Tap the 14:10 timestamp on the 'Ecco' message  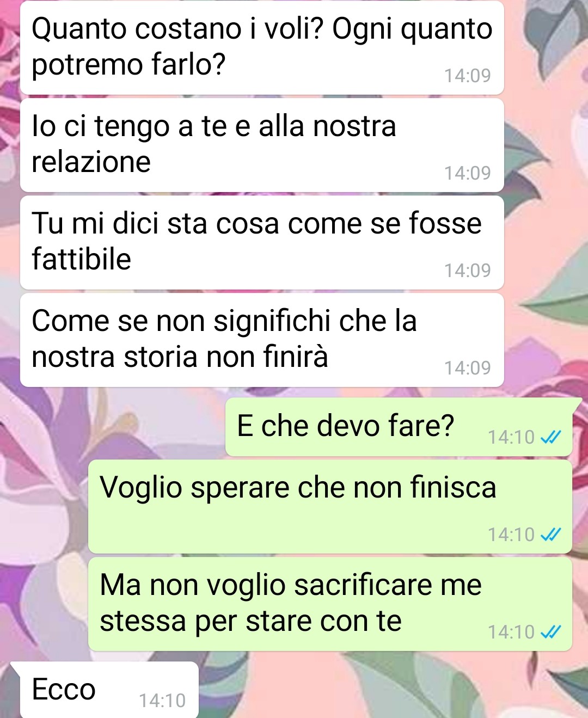pos(162,701)
